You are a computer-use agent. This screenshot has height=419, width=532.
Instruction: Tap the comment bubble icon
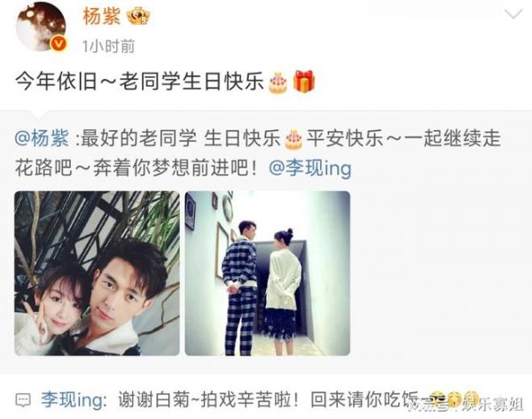coord(23,400)
